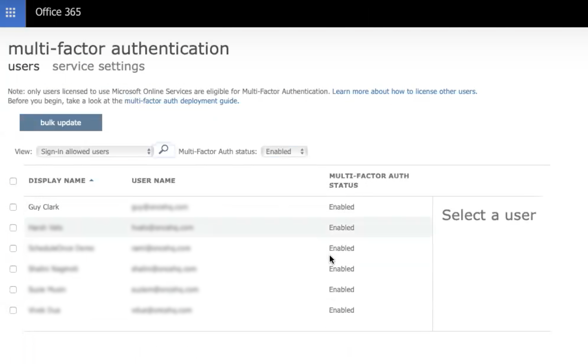Expand the Multi-Factor Auth status dropdown
This screenshot has height=364, width=588.
[284, 152]
